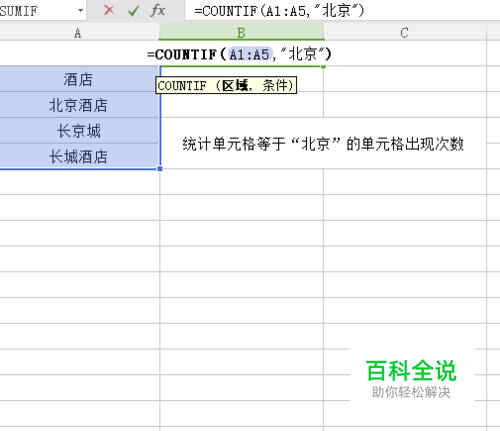
Task: Click the 区域 argument in COUNTIF tooltip
Action: tap(235, 86)
